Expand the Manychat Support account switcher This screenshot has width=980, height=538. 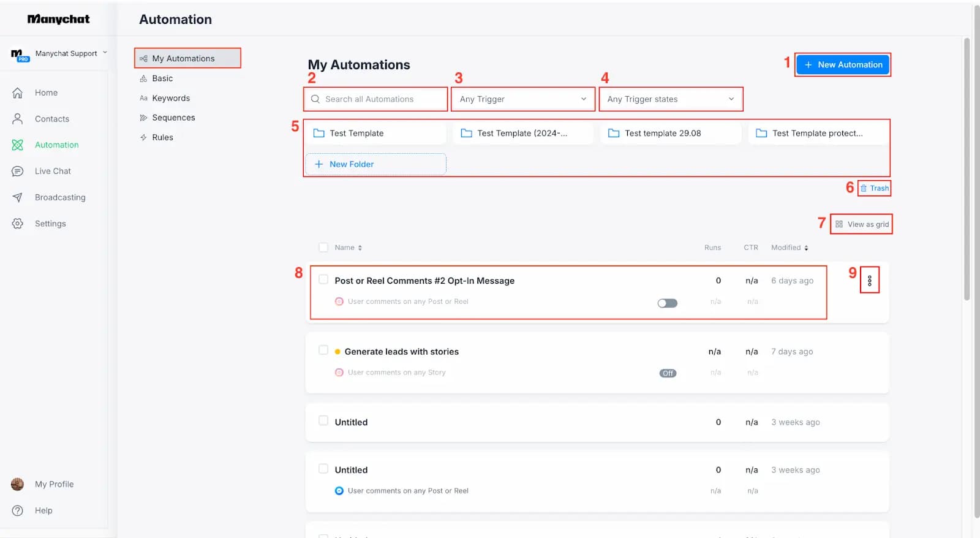click(105, 53)
